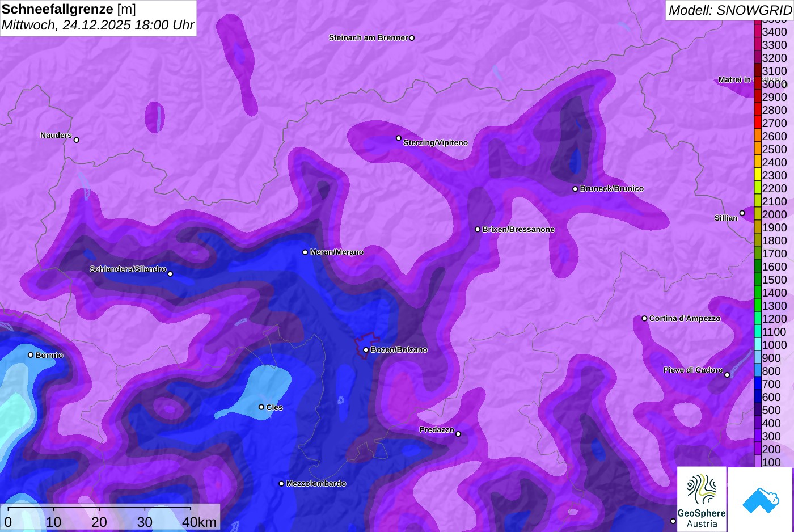The width and height of the screenshot is (794, 532).
Task: Click the Meran/Merano city marker
Action: click(305, 252)
